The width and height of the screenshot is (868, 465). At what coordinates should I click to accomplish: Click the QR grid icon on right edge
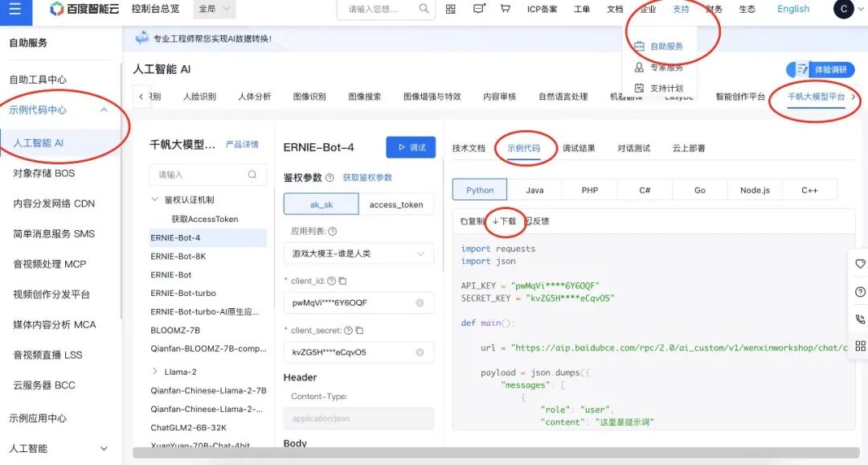[x=860, y=346]
